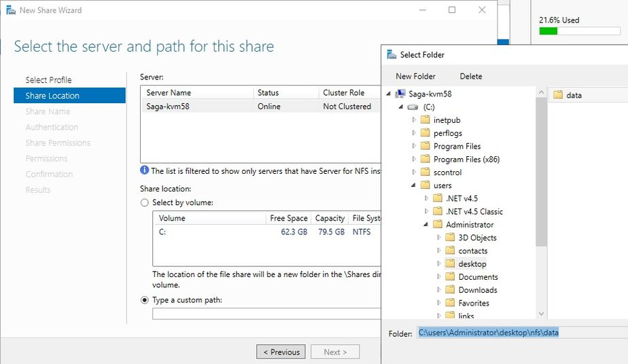
Task: Click the Downloads folder icon
Action: coord(450,290)
